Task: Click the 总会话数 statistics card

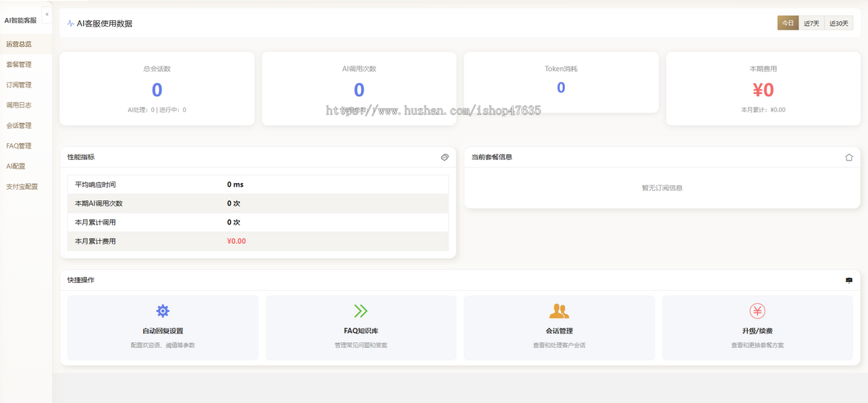Action: (157, 88)
